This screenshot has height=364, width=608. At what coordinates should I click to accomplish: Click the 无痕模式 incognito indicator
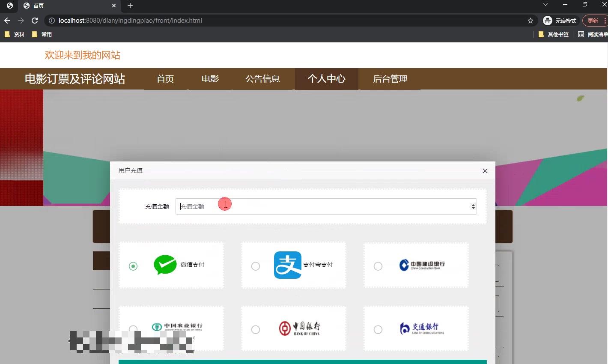[560, 21]
